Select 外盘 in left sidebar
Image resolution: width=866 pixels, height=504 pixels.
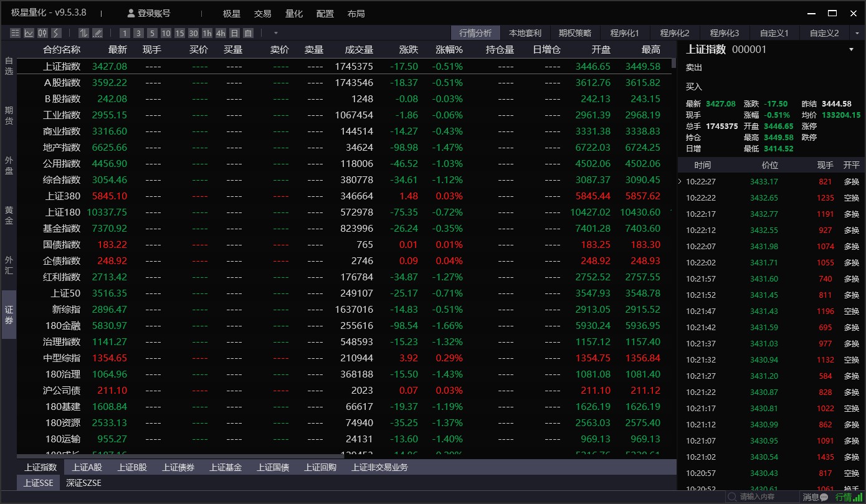pos(9,165)
